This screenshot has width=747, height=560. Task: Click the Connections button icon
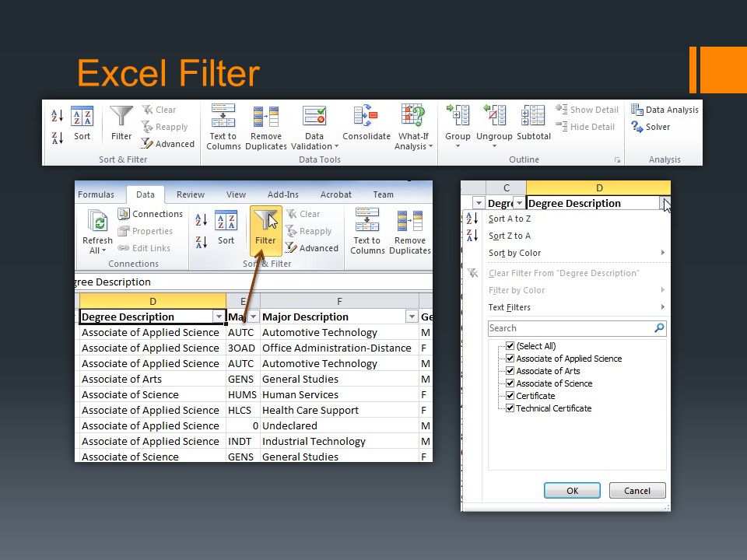(x=124, y=214)
